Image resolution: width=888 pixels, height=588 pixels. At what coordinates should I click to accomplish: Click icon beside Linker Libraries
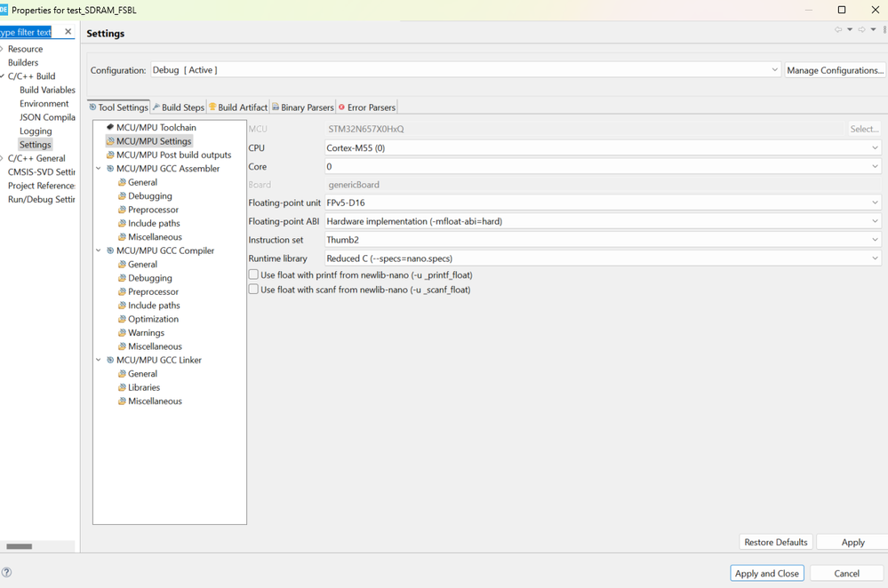point(122,387)
